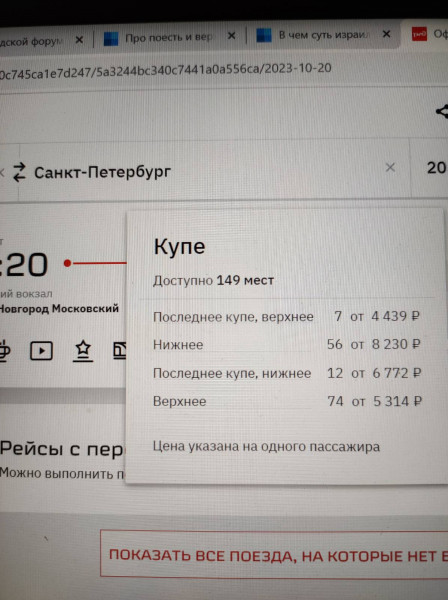Click the video entertainment service icon
This screenshot has width=448, height=600.
coord(41,350)
